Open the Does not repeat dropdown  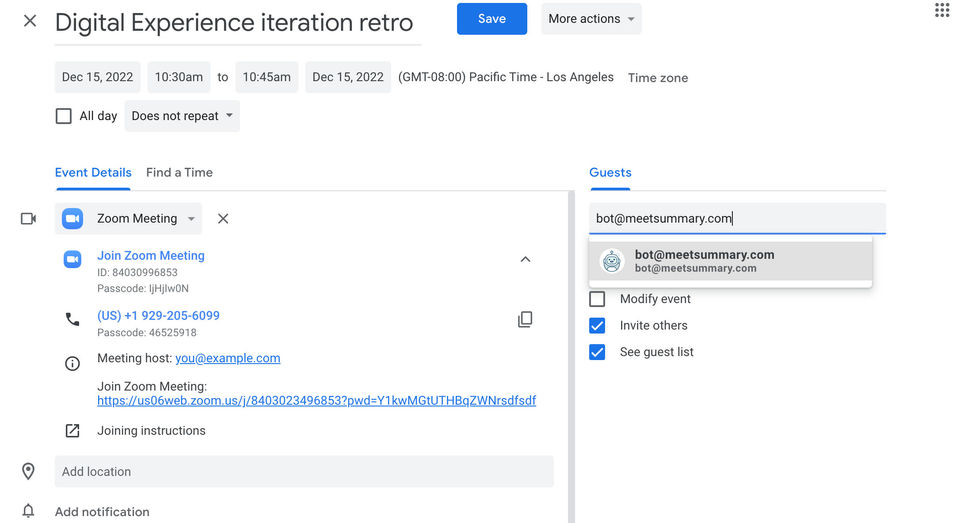pos(182,116)
